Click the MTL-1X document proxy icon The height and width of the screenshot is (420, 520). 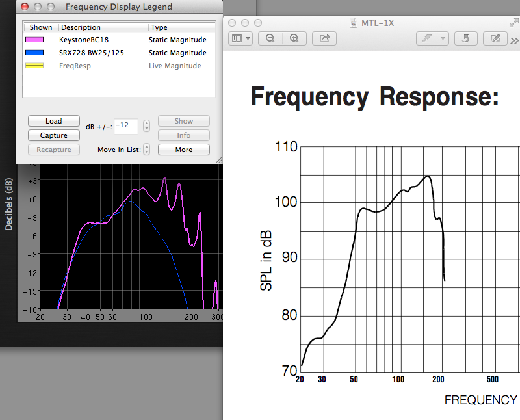[354, 23]
